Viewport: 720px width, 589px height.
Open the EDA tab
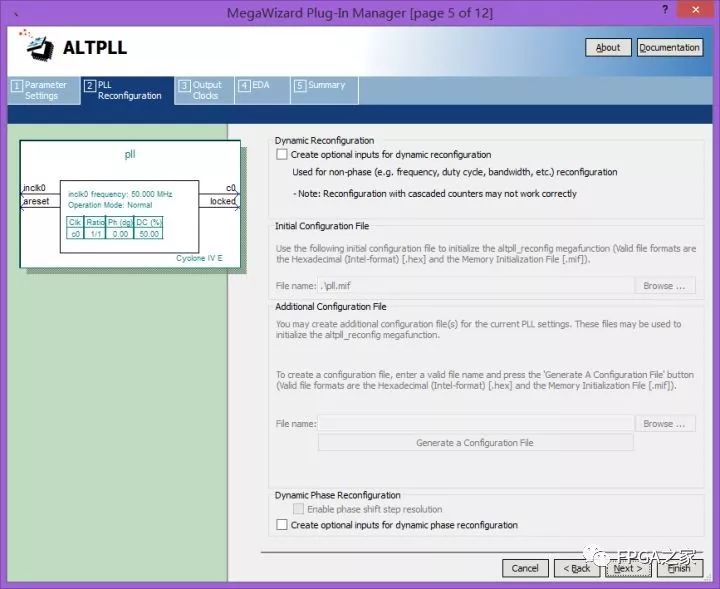(256, 86)
